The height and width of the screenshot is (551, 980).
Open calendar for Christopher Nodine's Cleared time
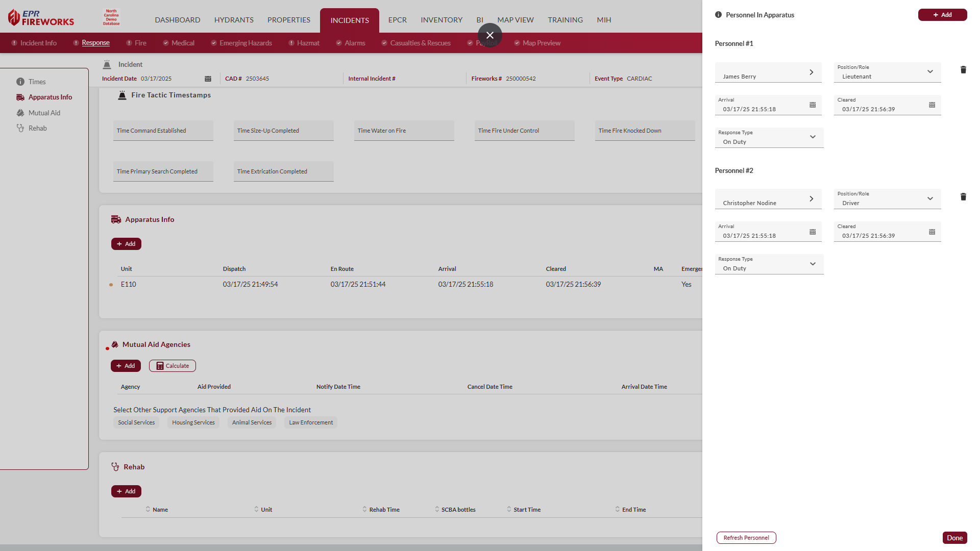932,232
